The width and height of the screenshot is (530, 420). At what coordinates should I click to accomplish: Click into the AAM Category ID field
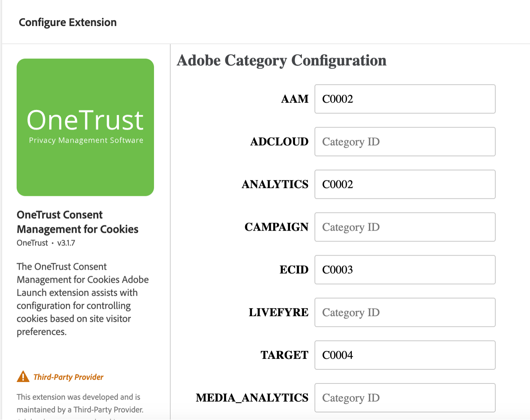pyautogui.click(x=405, y=99)
